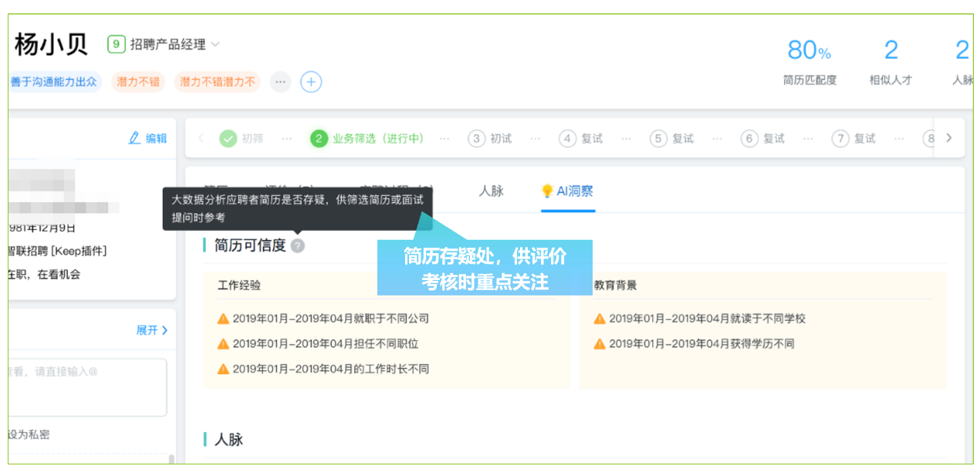Expand the section via 展开 link

(152, 330)
